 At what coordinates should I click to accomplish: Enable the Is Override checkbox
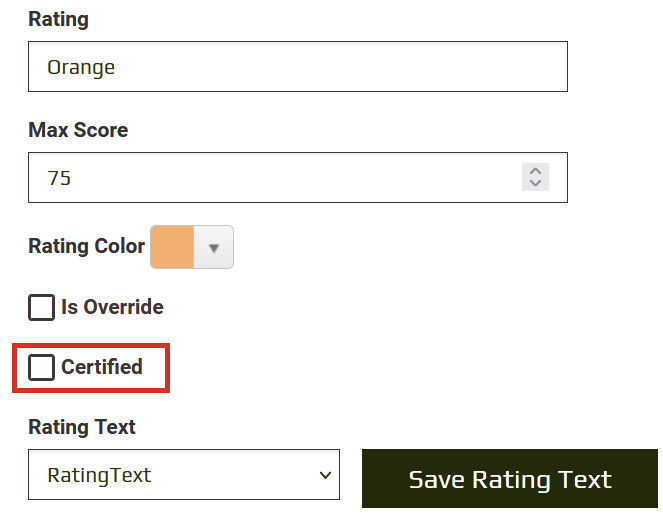click(41, 307)
